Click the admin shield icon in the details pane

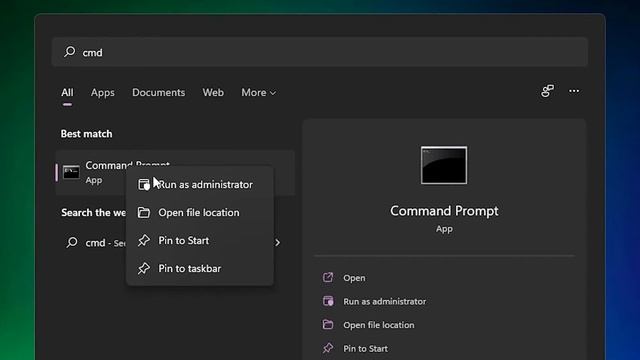point(328,301)
